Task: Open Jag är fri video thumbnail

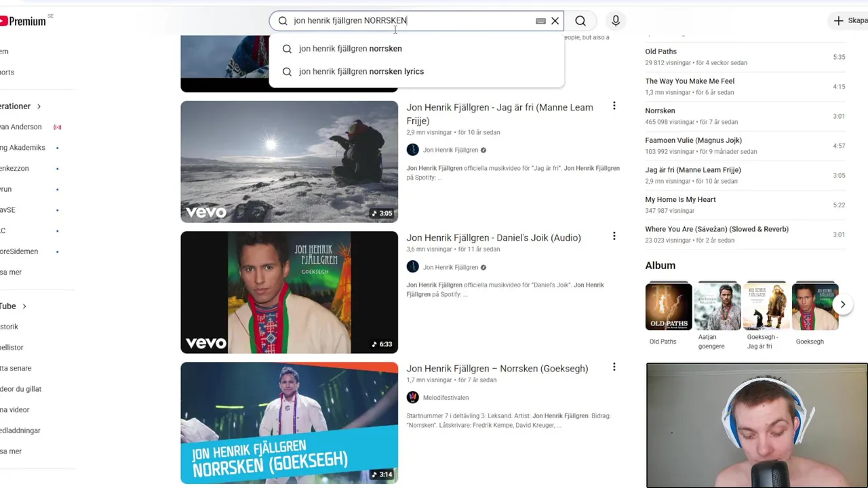Action: (289, 161)
